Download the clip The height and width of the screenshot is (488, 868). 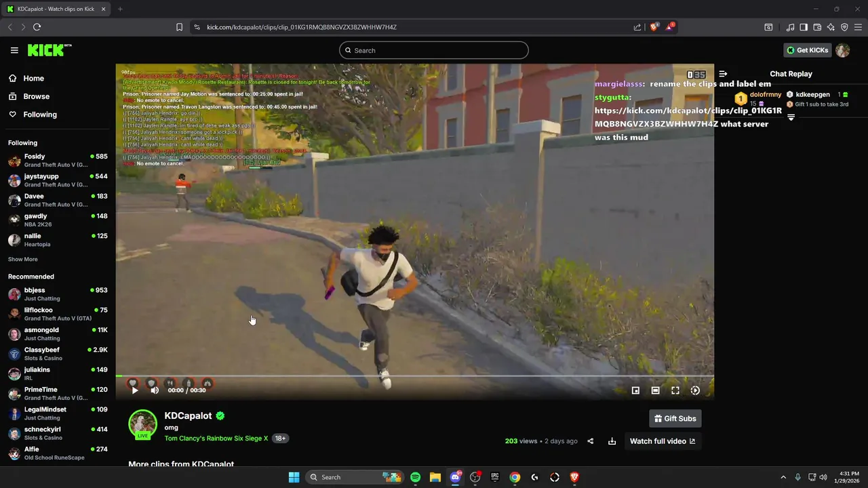coord(612,441)
